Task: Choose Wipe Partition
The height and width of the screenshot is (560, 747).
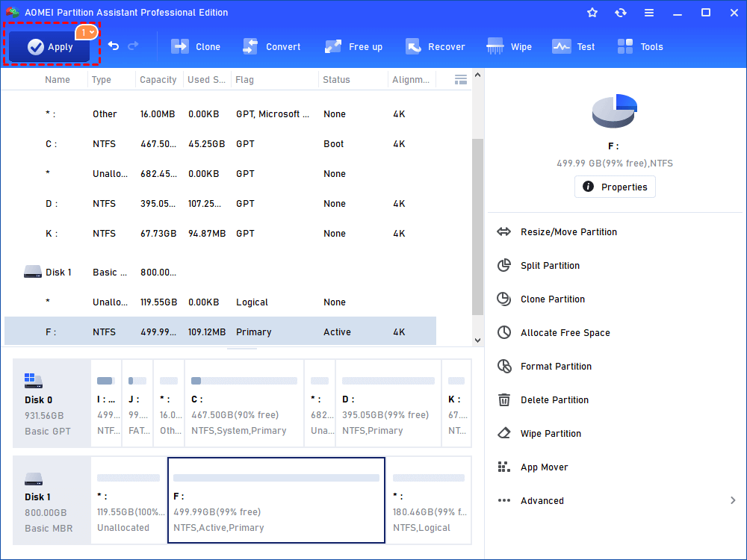Action: [551, 433]
